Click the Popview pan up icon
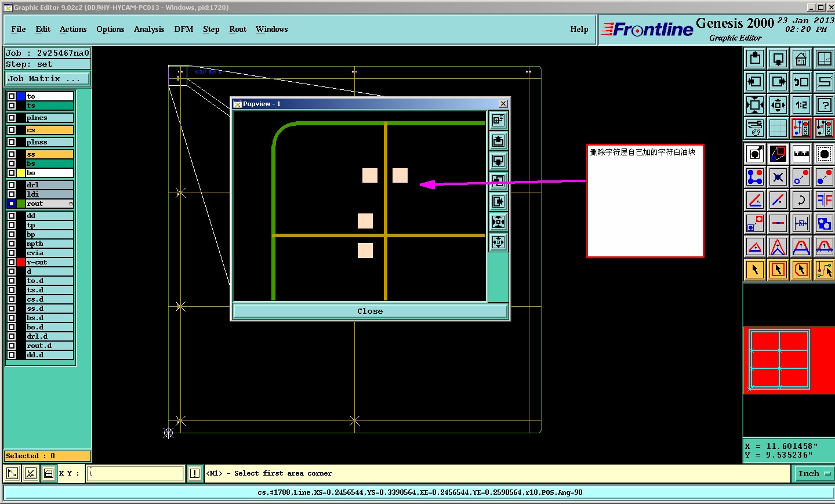835x504 pixels. click(x=498, y=141)
